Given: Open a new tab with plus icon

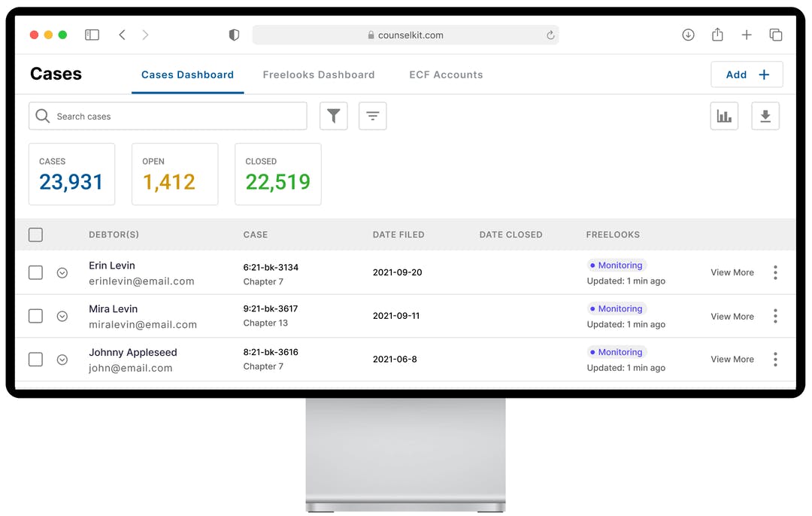Looking at the screenshot, I should point(747,35).
